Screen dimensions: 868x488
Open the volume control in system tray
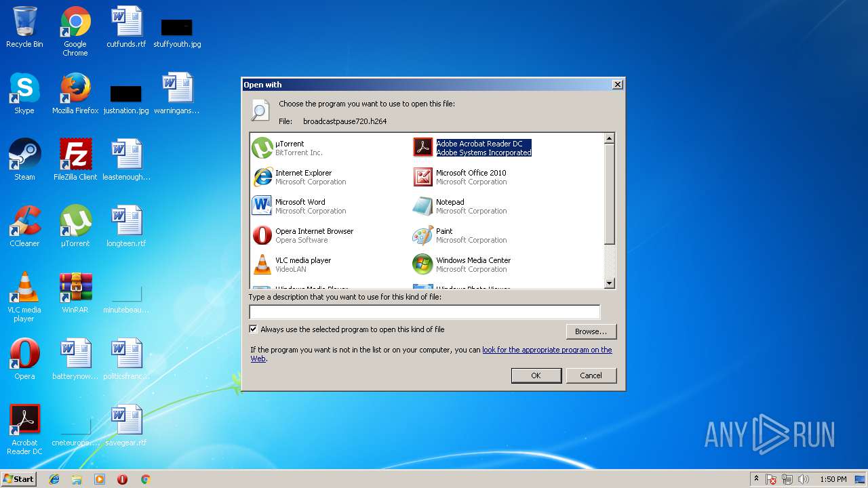[804, 479]
